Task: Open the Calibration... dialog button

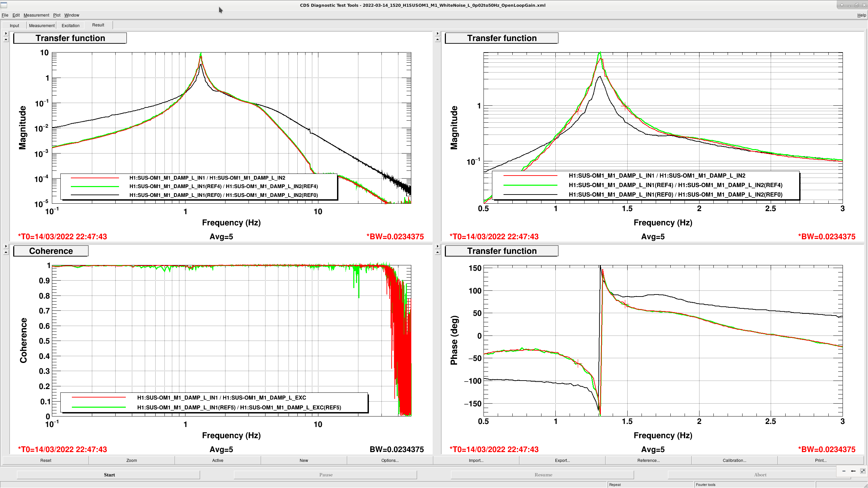Action: tap(734, 460)
